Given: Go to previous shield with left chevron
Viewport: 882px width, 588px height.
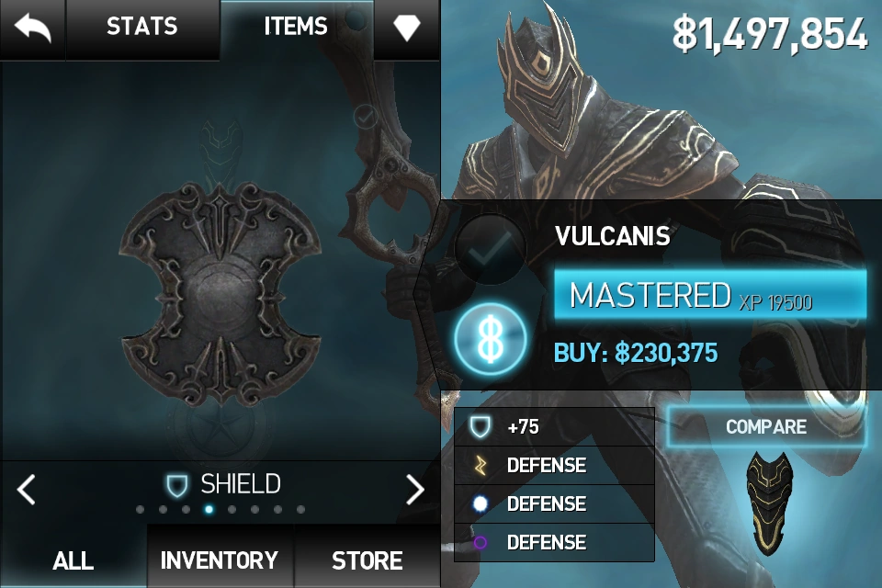Looking at the screenshot, I should pyautogui.click(x=27, y=489).
